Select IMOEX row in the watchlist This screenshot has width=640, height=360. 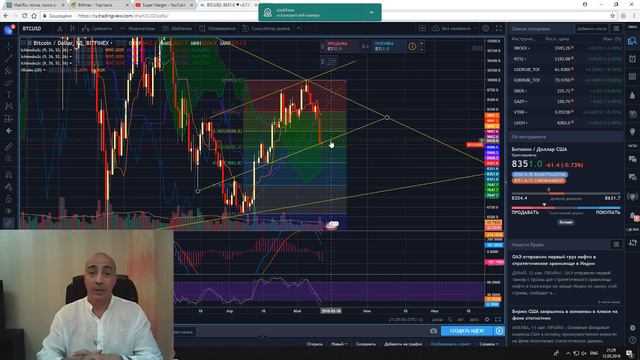point(566,48)
